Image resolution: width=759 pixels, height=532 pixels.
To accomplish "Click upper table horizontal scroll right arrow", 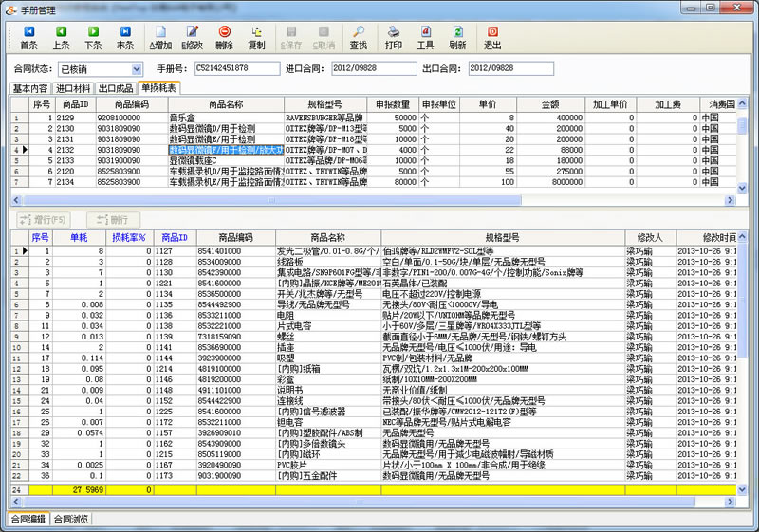I will coord(730,200).
